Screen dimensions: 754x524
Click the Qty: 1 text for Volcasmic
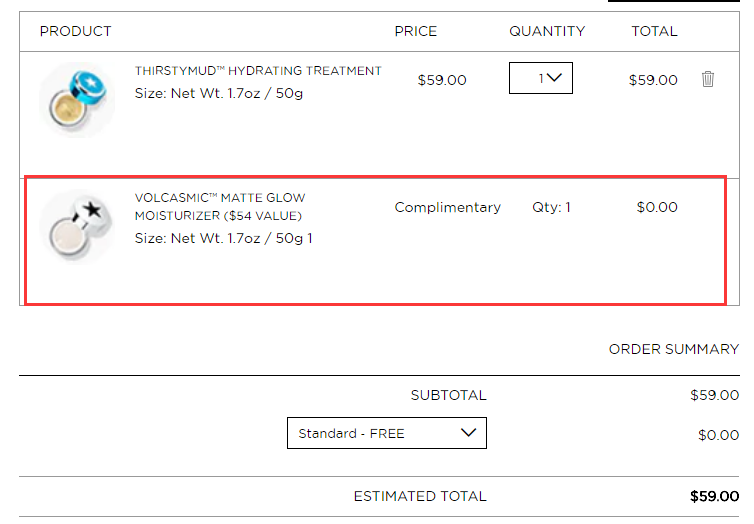coord(551,207)
